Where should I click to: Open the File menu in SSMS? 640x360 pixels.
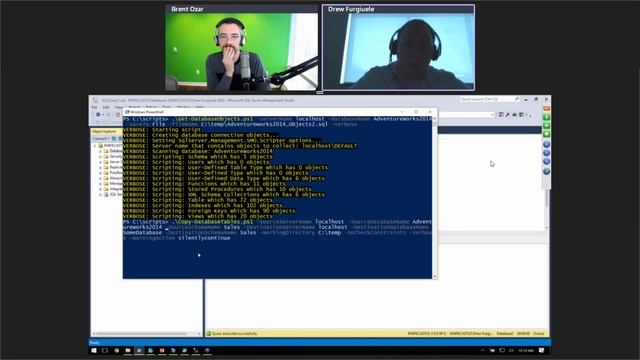coord(94,107)
